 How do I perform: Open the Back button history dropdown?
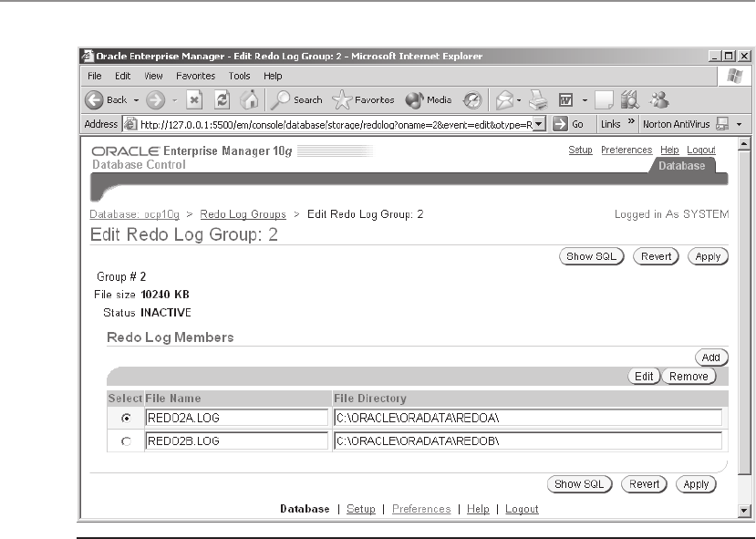point(136,100)
